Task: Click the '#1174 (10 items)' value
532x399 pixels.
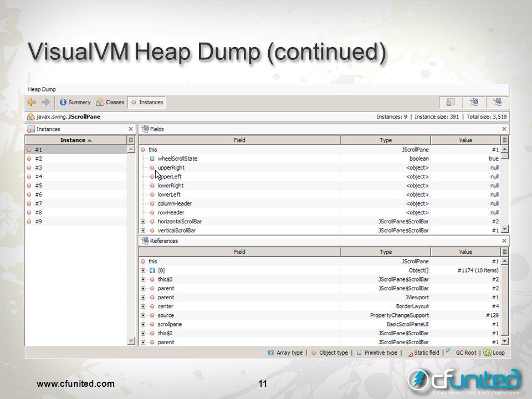Action: pyautogui.click(x=478, y=270)
